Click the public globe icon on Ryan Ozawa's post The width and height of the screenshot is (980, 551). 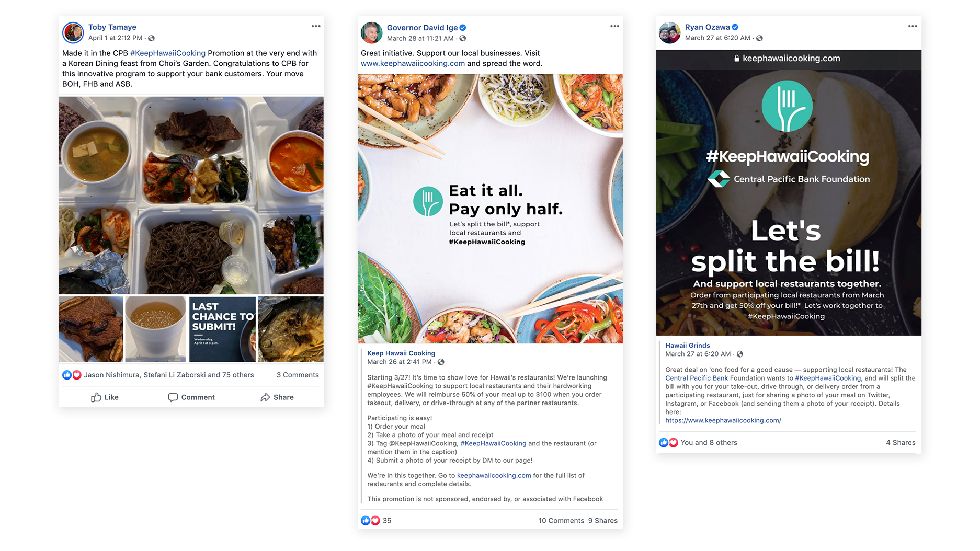759,38
